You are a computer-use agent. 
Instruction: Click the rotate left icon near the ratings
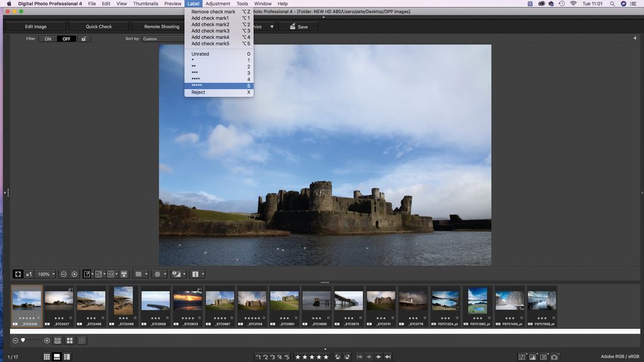338,356
